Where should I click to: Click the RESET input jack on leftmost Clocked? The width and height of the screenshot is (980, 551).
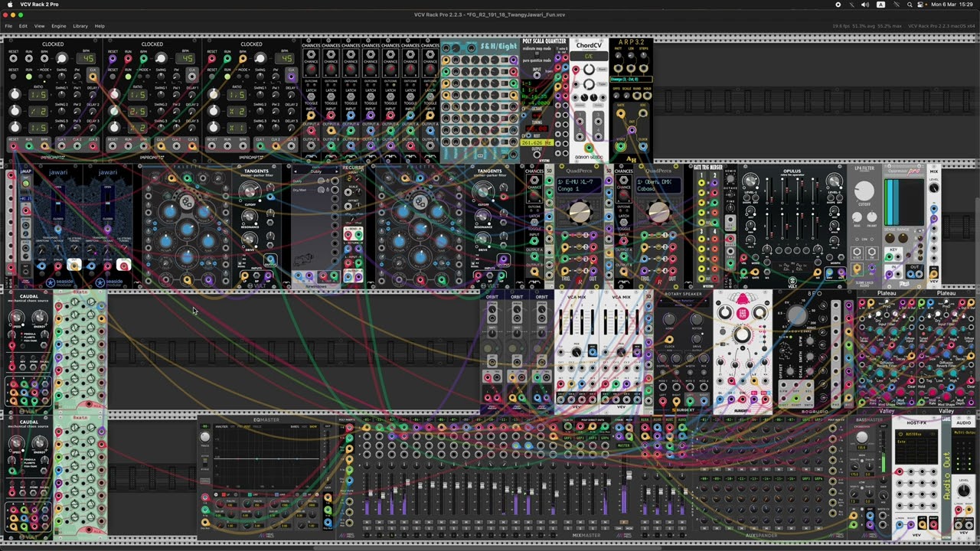pos(14,59)
